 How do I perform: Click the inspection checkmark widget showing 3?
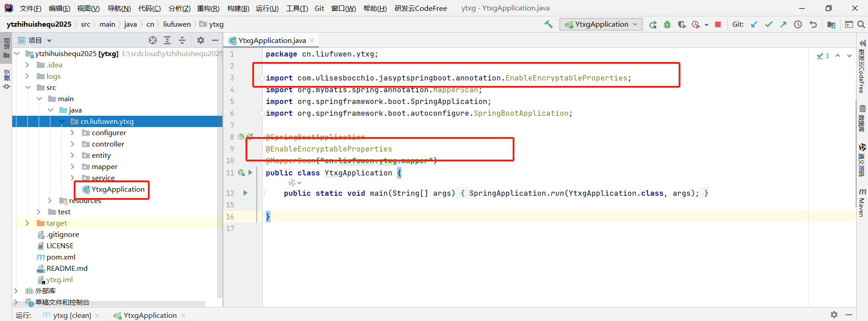tap(822, 56)
